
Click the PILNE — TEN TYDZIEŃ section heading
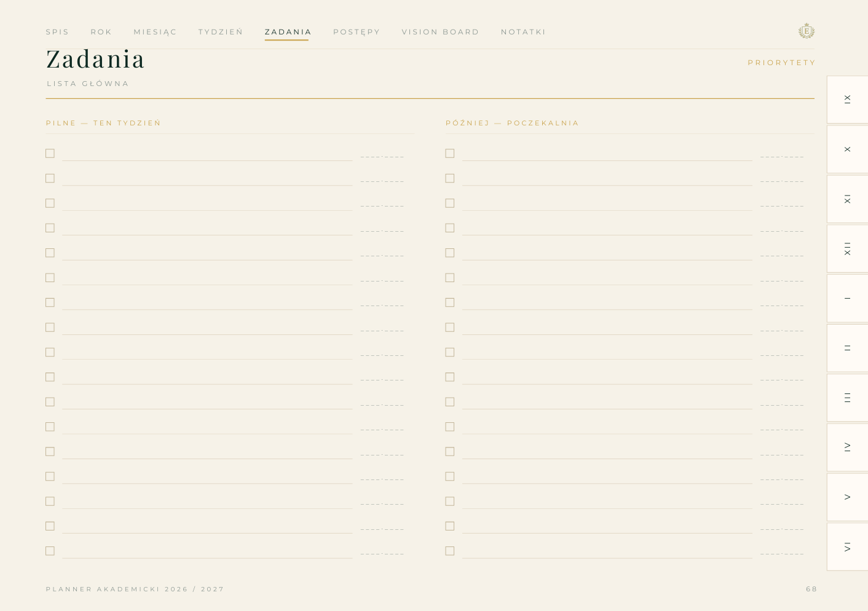103,123
